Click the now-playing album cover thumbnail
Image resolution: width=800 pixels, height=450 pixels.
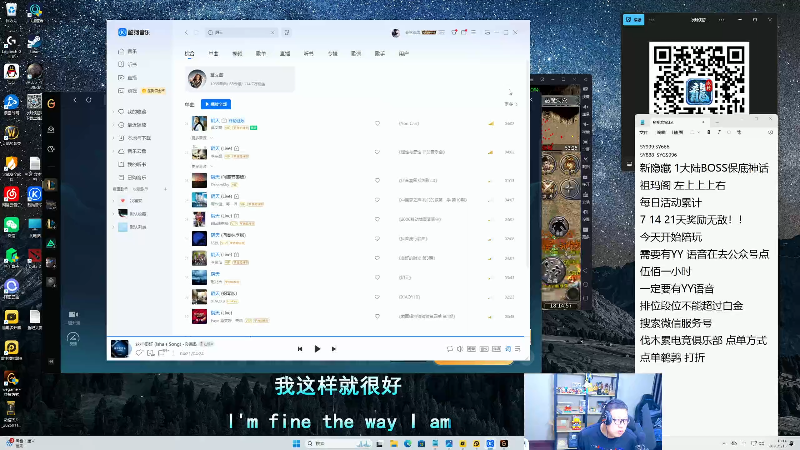(x=120, y=349)
